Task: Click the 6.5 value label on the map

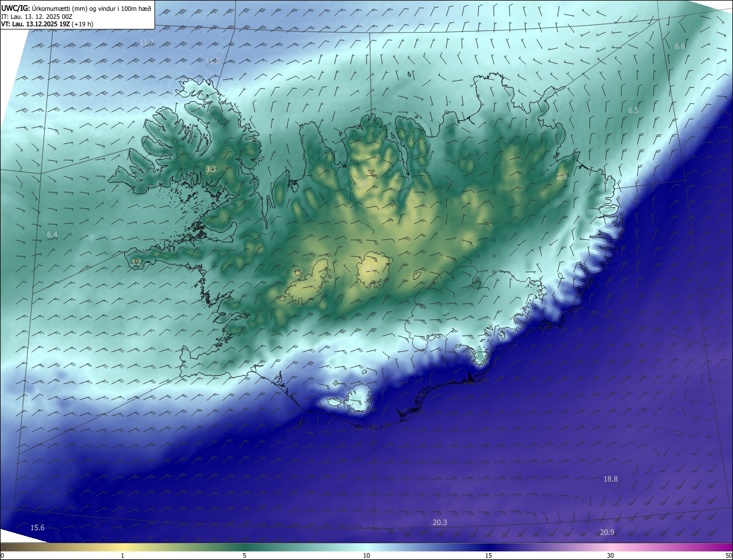Action: tap(633, 110)
